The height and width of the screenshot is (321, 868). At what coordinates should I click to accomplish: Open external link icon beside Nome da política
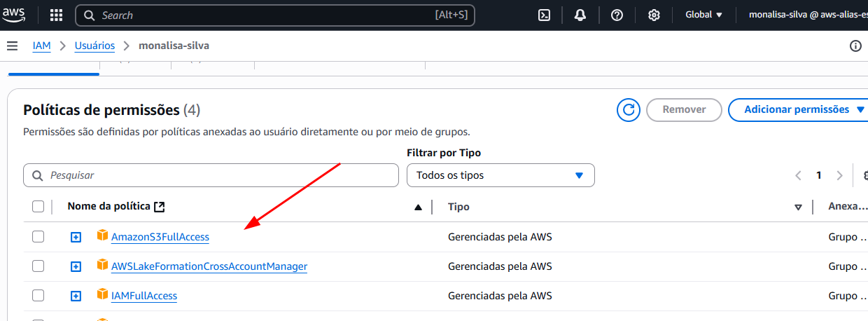(160, 207)
